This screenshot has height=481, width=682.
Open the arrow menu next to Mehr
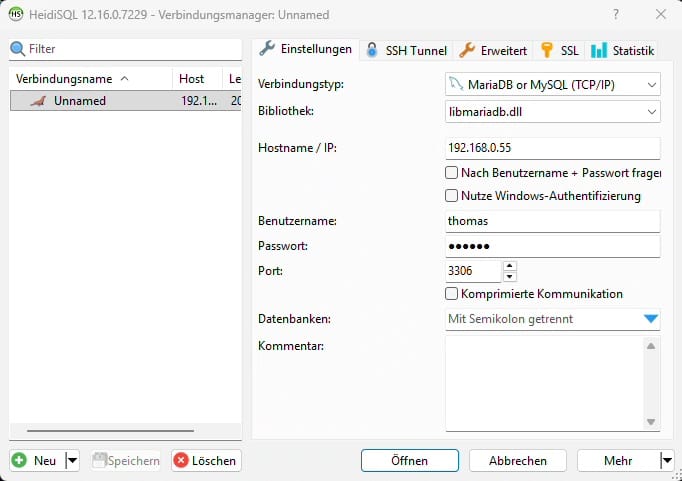click(x=667, y=460)
